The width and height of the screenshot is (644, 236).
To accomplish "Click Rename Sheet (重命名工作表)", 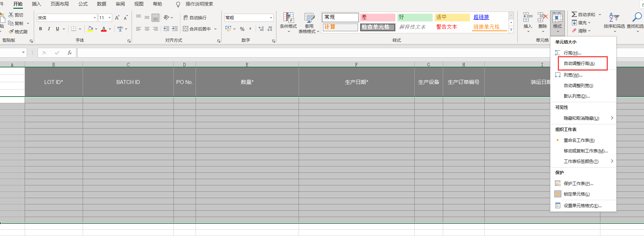I will [579, 140].
